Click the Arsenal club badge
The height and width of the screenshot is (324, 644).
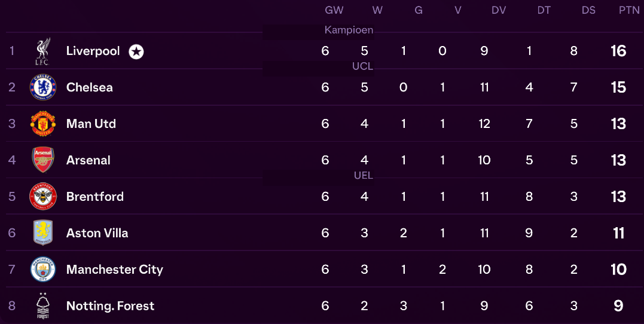(x=42, y=160)
